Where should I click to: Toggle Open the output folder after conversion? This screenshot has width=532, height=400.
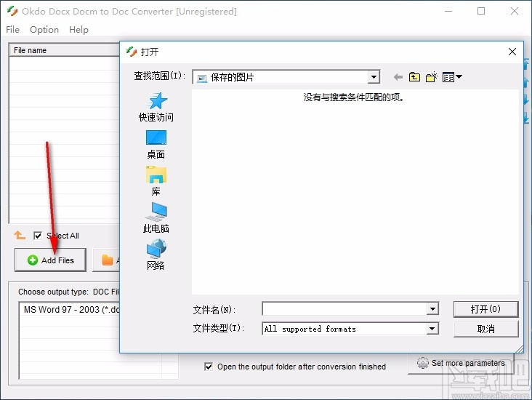209,367
